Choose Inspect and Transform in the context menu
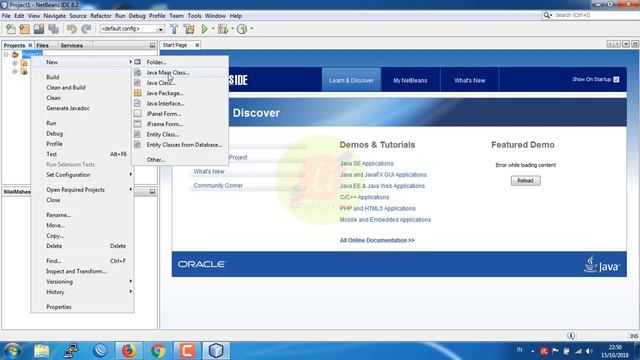The height and width of the screenshot is (360, 640). [82, 271]
